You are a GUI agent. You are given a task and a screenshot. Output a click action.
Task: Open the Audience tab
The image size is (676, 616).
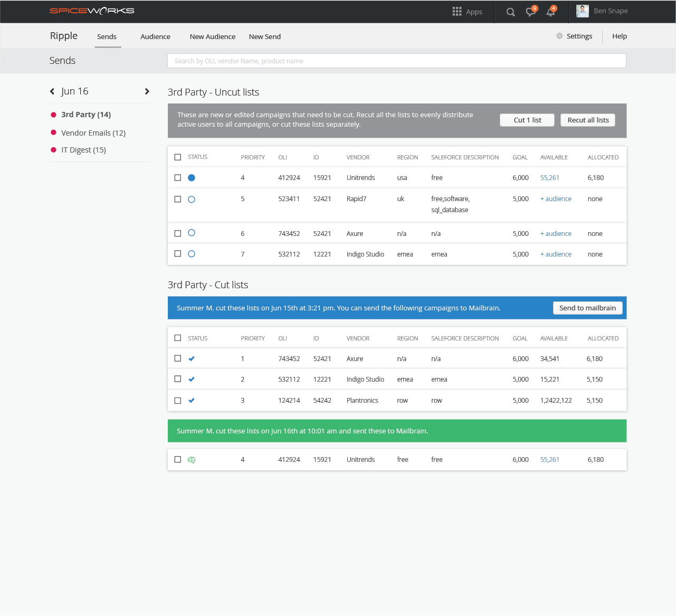click(x=155, y=36)
